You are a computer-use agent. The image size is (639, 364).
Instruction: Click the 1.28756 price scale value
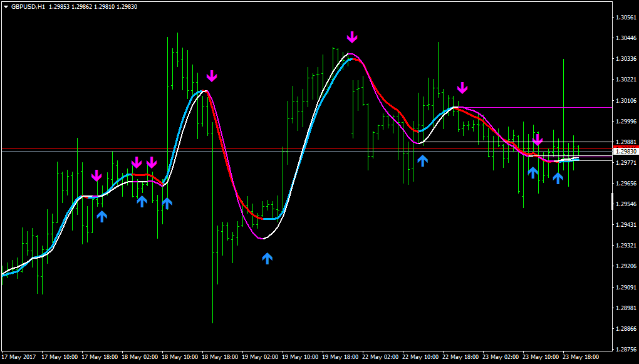pyautogui.click(x=626, y=350)
